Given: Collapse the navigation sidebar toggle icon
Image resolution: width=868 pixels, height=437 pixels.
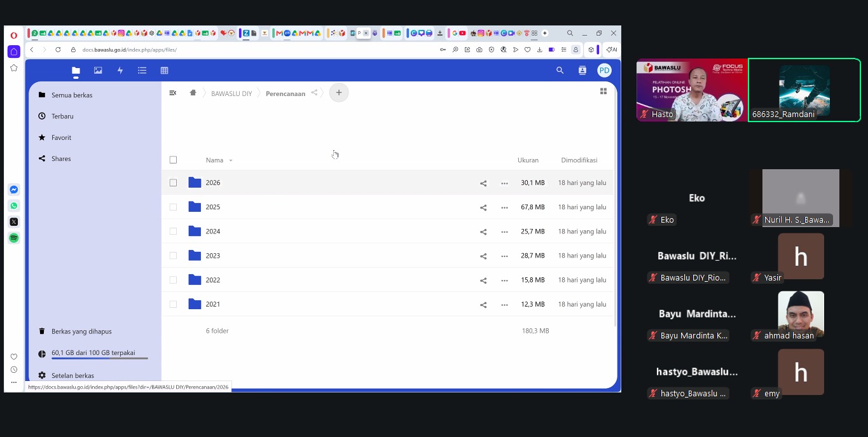Looking at the screenshot, I should (172, 93).
